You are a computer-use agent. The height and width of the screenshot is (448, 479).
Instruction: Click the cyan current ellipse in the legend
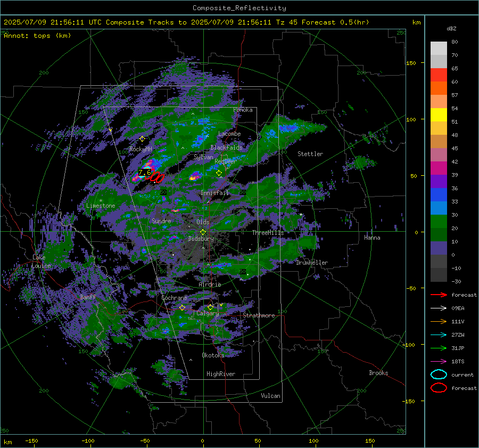pyautogui.click(x=439, y=374)
